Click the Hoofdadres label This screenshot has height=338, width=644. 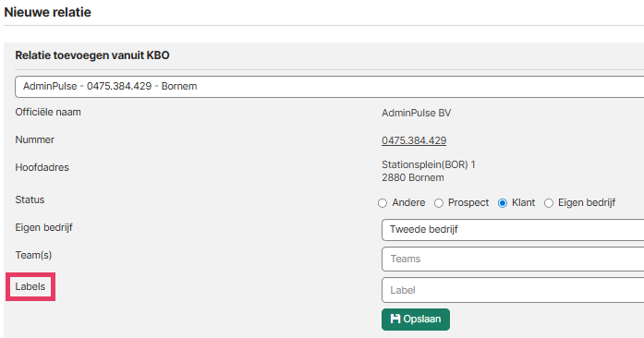(42, 167)
